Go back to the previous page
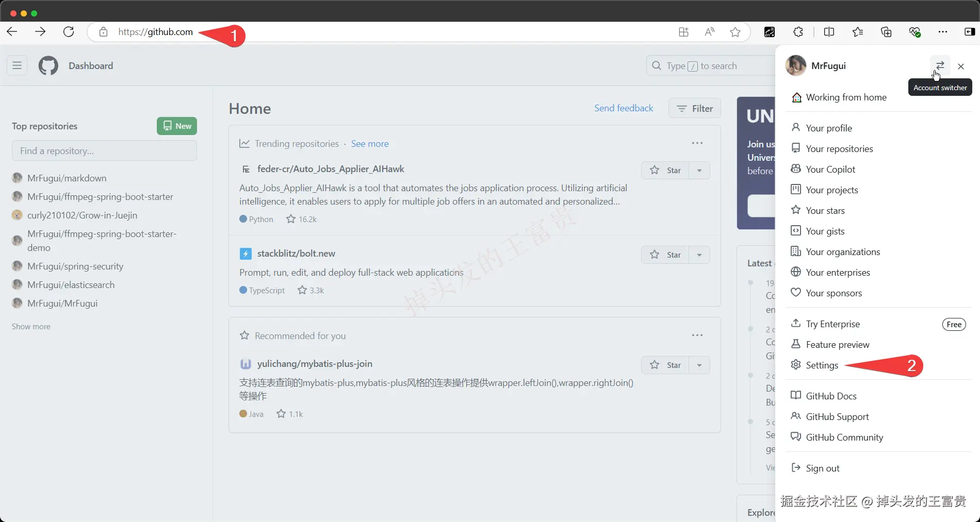This screenshot has height=522, width=980. (x=12, y=32)
